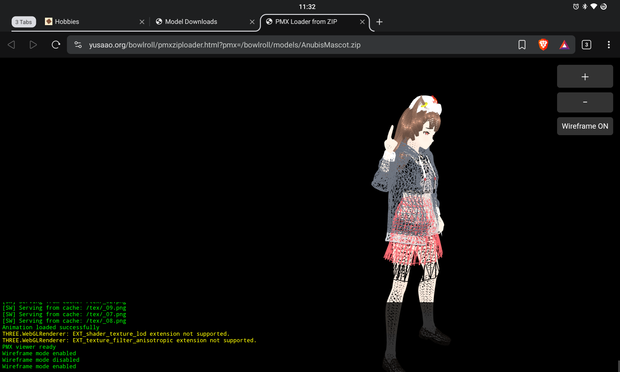620x372 pixels.
Task: Click the clock showing 11:32
Action: pos(307,7)
